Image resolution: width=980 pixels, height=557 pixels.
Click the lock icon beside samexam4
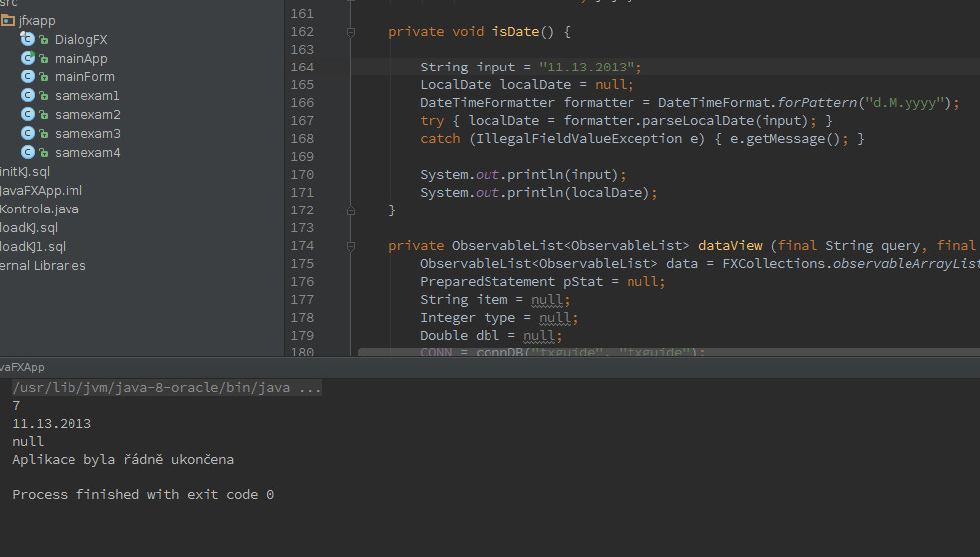(x=43, y=153)
